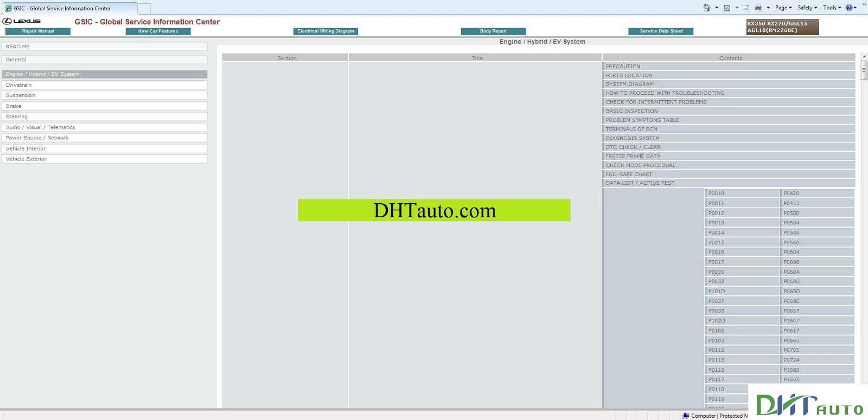Click the Home icon in browser toolbar
Screen dimensions: 868x420
click(x=707, y=8)
